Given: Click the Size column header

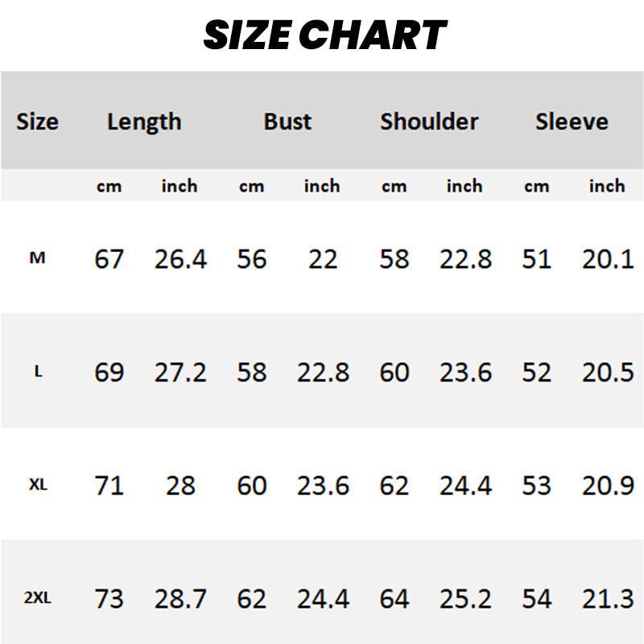Looking at the screenshot, I should pyautogui.click(x=37, y=122).
